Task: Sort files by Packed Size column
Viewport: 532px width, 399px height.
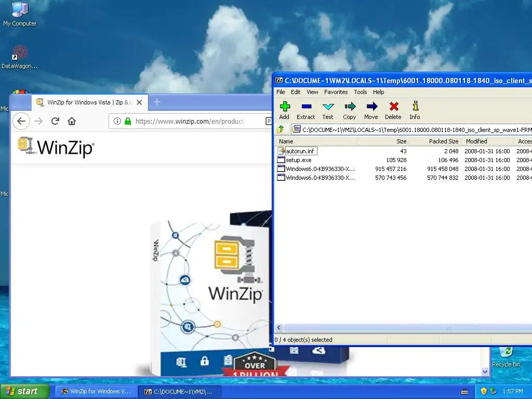Action: 435,141
